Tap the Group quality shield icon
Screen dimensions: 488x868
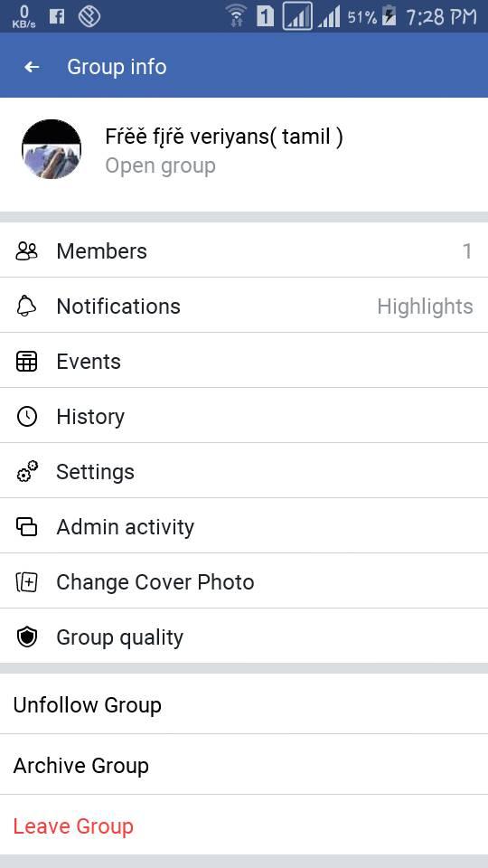point(26,637)
